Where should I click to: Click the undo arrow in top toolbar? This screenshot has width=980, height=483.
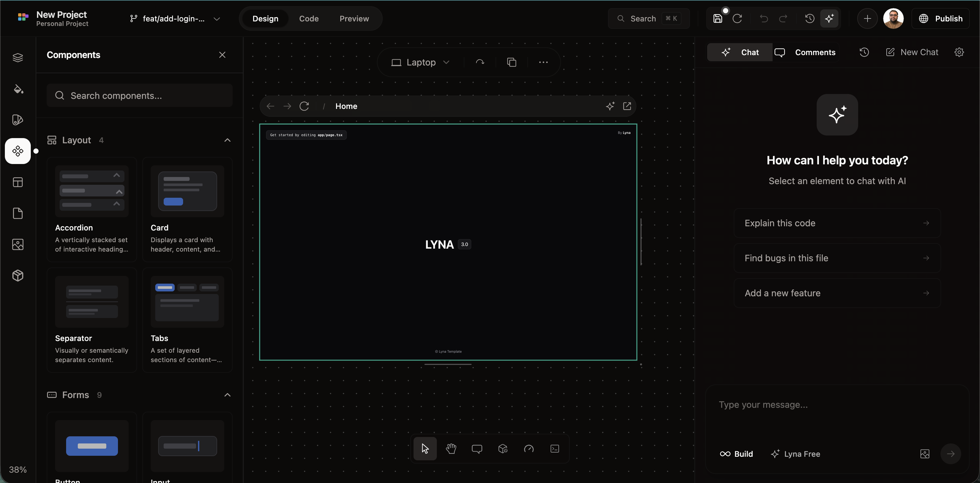[x=764, y=18]
